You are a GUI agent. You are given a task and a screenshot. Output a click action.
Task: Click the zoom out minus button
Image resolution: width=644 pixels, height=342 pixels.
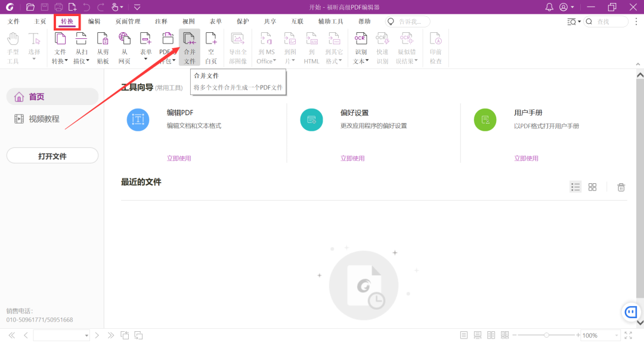tap(515, 335)
